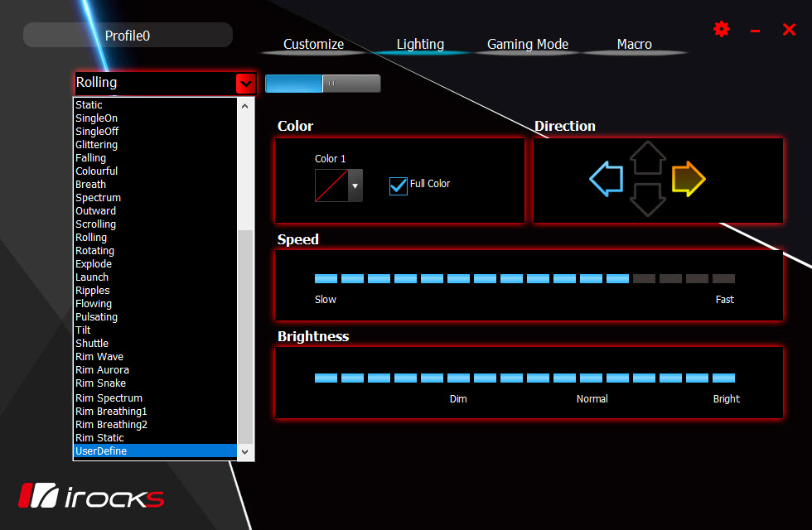Choose Outward from the effect list
Image resolution: width=812 pixels, height=530 pixels.
[156, 211]
